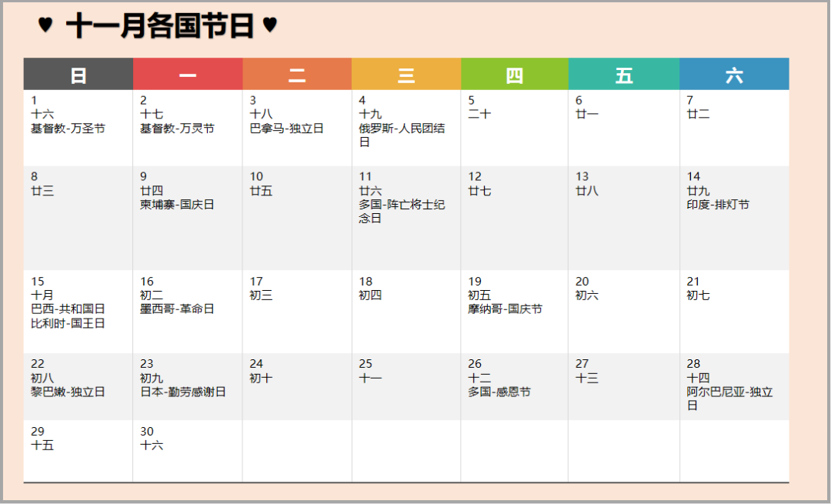
Task: Click the day number 28
Action: coord(694,364)
